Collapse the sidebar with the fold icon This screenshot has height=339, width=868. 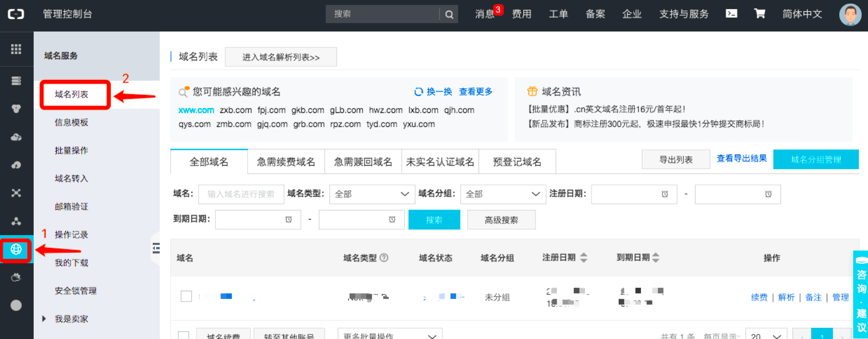click(x=156, y=248)
